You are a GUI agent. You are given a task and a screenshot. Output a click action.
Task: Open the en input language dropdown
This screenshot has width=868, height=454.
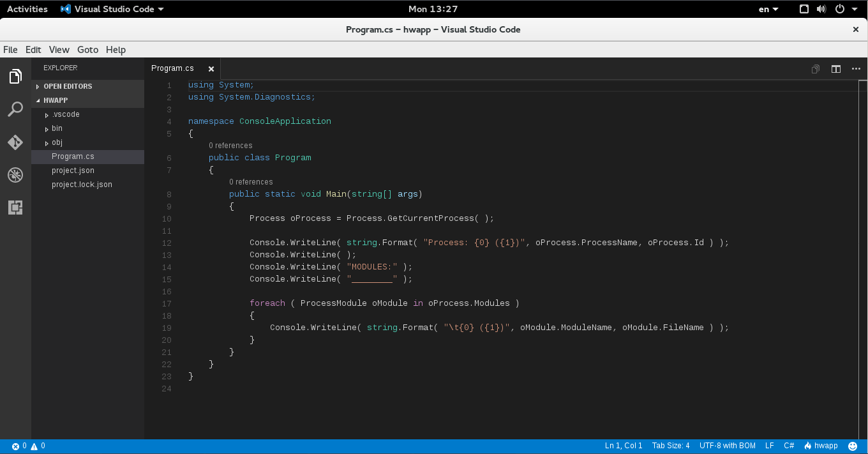(768, 9)
